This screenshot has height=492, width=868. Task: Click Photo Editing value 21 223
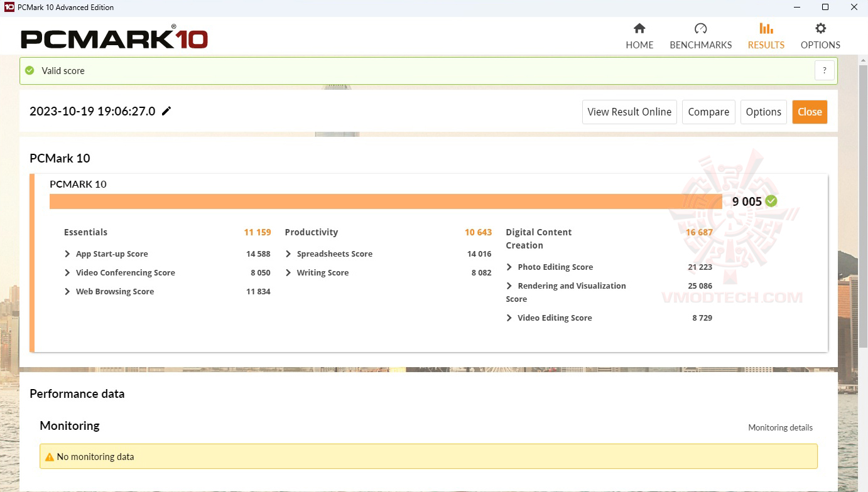(700, 267)
